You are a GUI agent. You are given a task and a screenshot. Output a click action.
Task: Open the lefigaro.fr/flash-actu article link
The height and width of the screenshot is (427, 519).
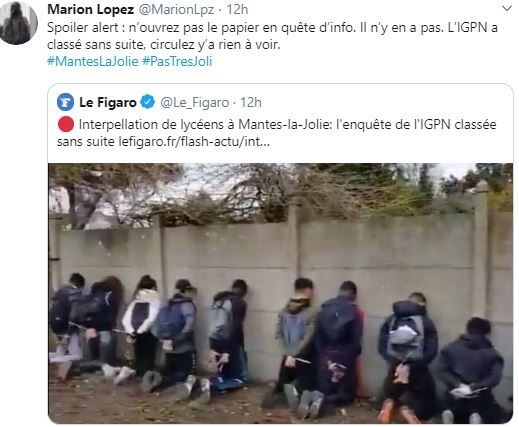194,142
